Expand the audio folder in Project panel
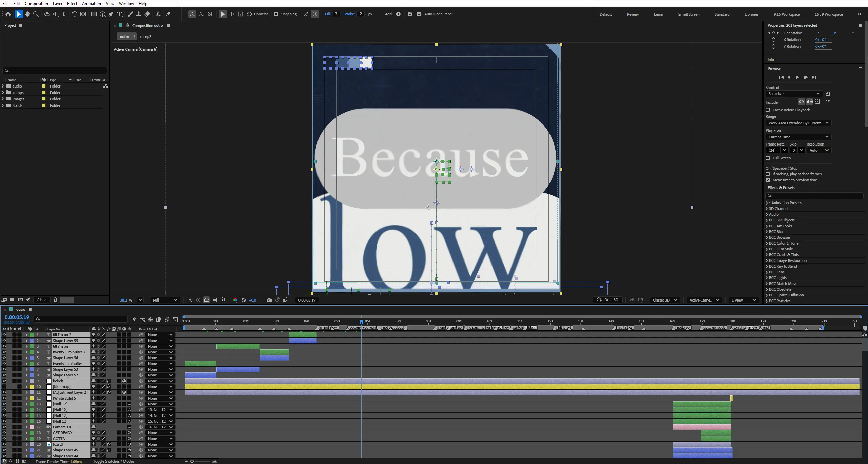 [3, 86]
